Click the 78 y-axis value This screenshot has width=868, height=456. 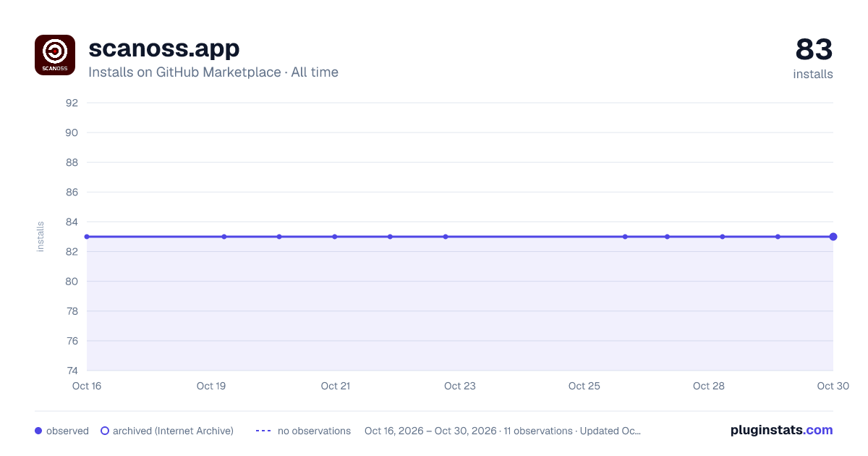tap(72, 311)
